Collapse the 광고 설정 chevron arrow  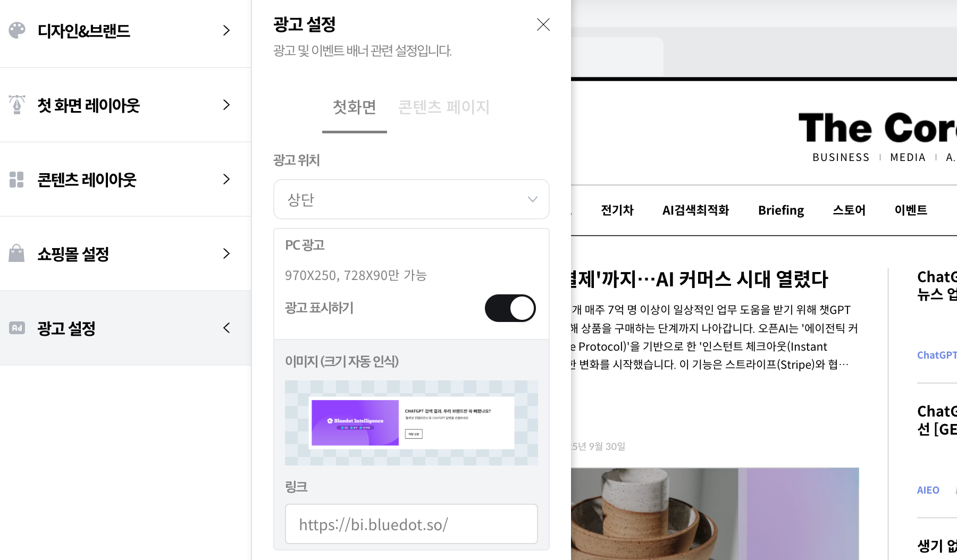226,328
